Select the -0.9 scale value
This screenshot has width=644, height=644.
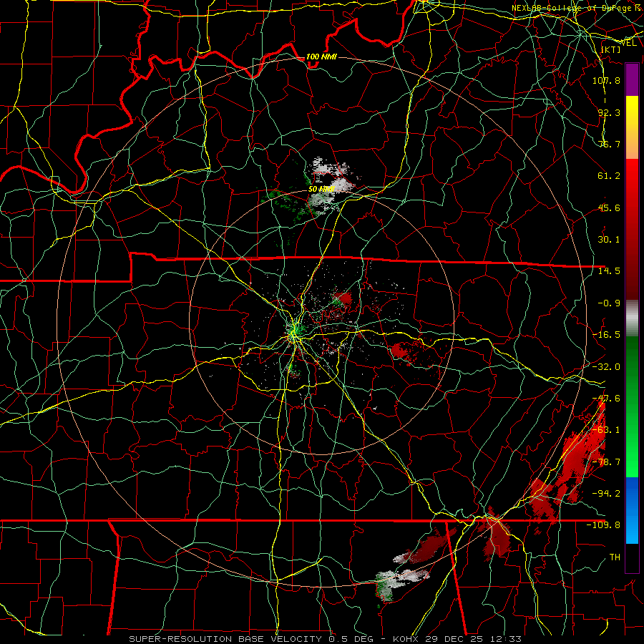point(609,303)
